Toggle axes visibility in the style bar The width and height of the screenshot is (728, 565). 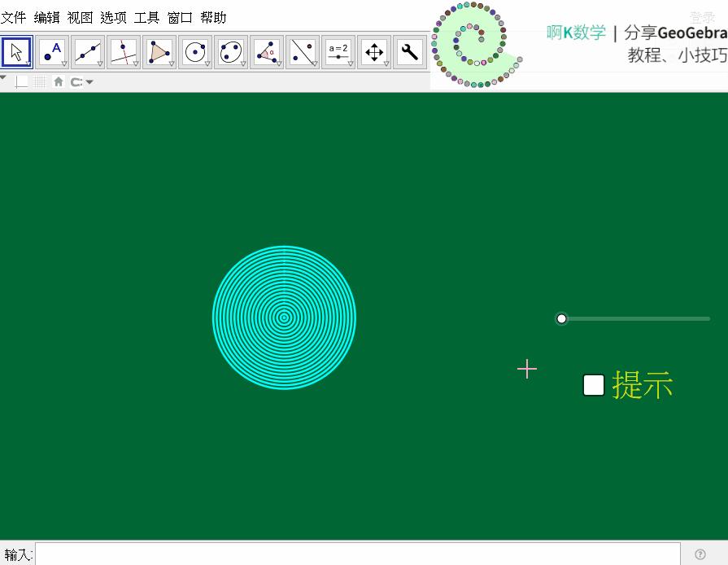[x=22, y=81]
